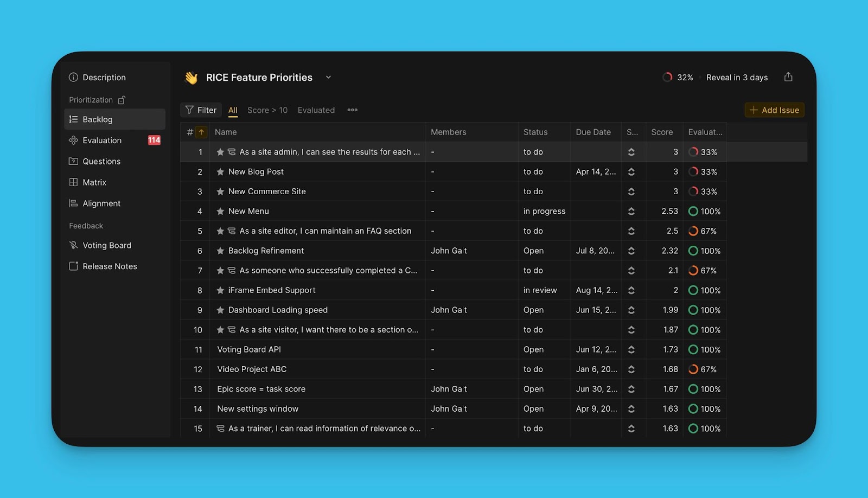This screenshot has width=868, height=498.
Task: Click the info icon beside Description
Action: (x=74, y=77)
